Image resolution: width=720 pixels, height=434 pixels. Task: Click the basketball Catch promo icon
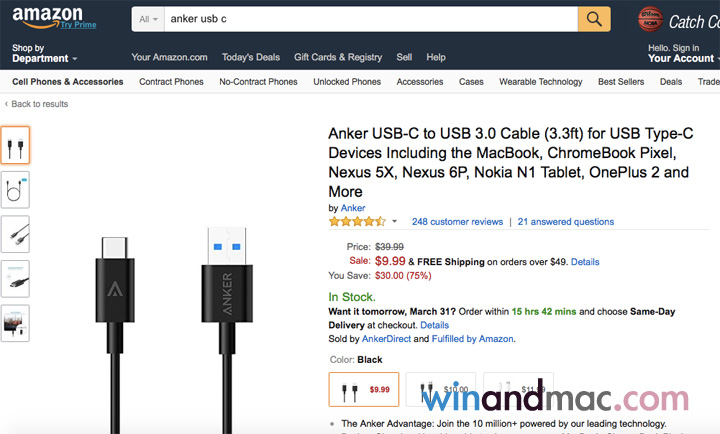651,19
